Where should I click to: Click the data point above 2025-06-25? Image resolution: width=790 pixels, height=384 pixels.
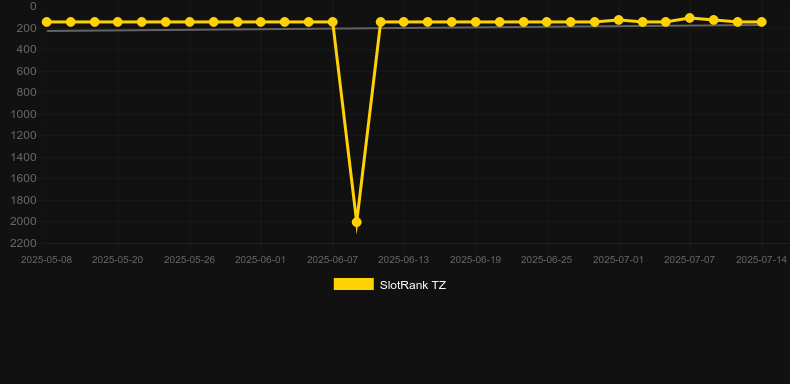click(547, 22)
